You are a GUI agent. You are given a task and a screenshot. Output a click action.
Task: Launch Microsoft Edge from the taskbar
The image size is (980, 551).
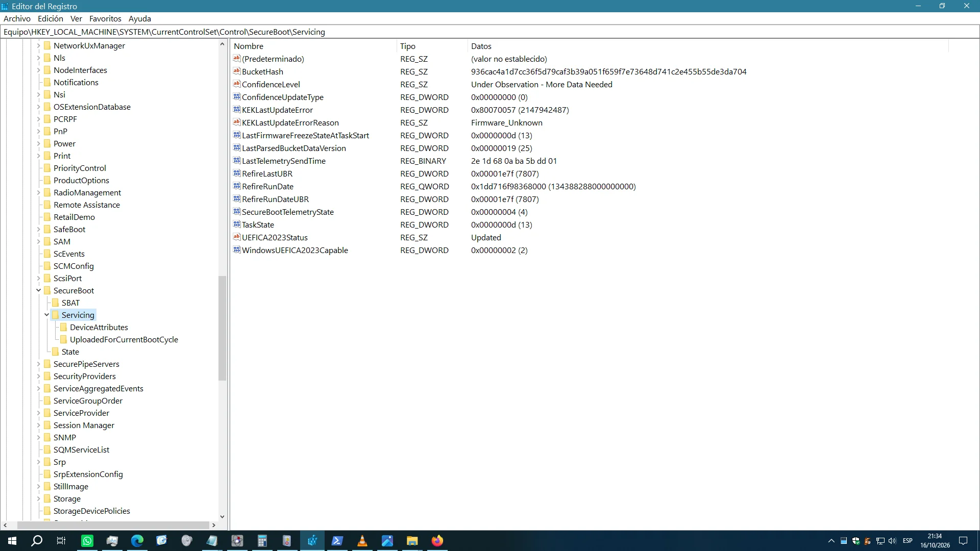[137, 541]
